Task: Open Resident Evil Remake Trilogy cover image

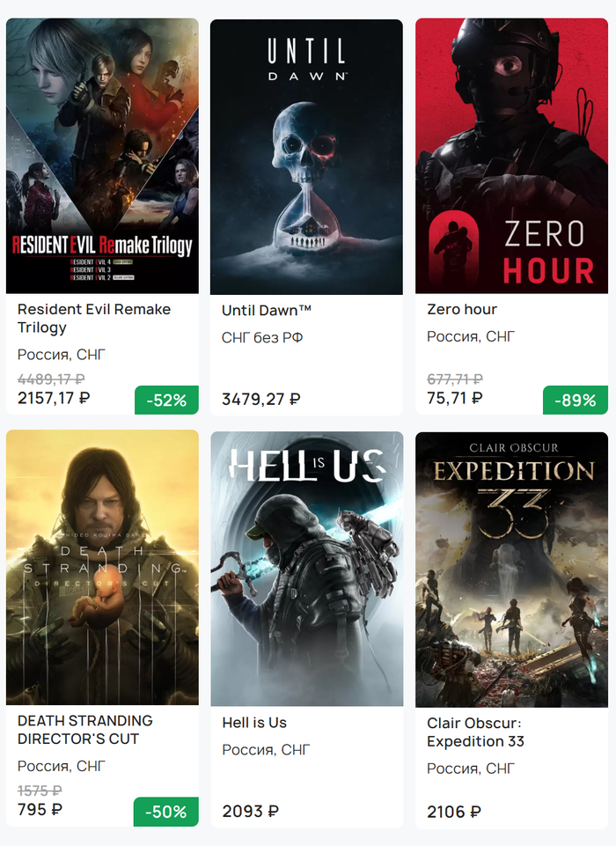Action: [x=102, y=156]
